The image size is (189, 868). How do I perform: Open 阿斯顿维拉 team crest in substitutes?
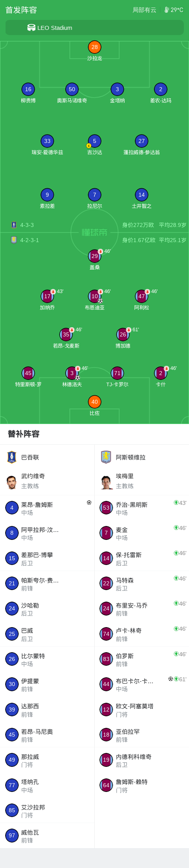(106, 457)
